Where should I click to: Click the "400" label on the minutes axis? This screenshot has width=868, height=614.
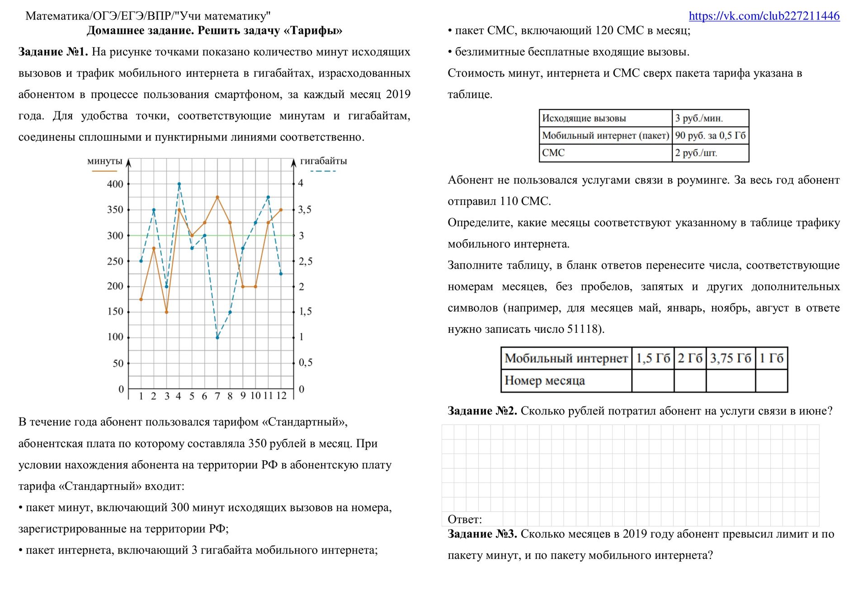coord(115,184)
